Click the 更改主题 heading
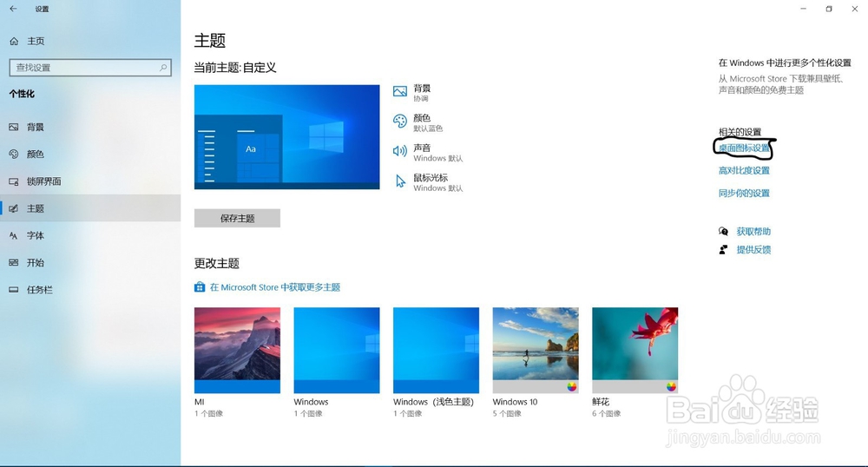This screenshot has width=868, height=467. [216, 263]
